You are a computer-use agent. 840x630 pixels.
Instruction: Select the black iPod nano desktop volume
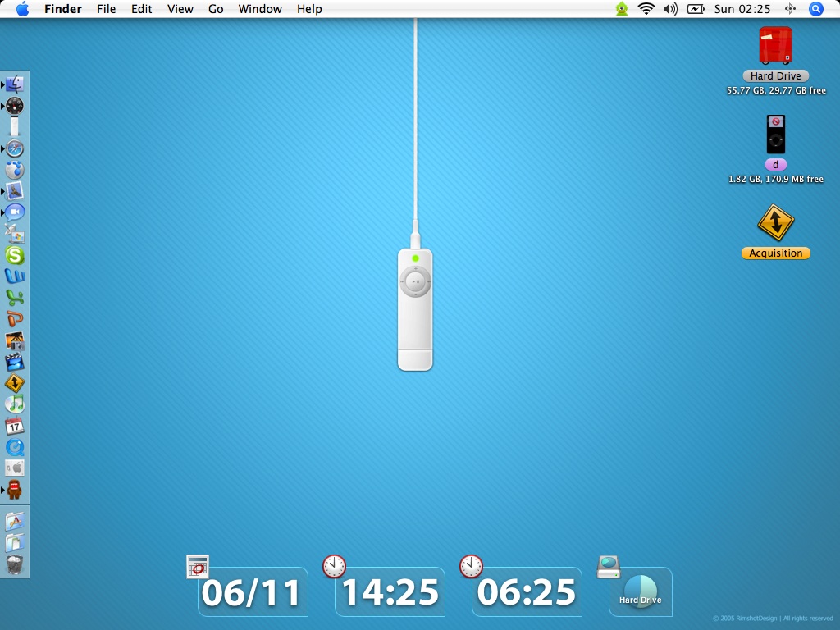[775, 134]
